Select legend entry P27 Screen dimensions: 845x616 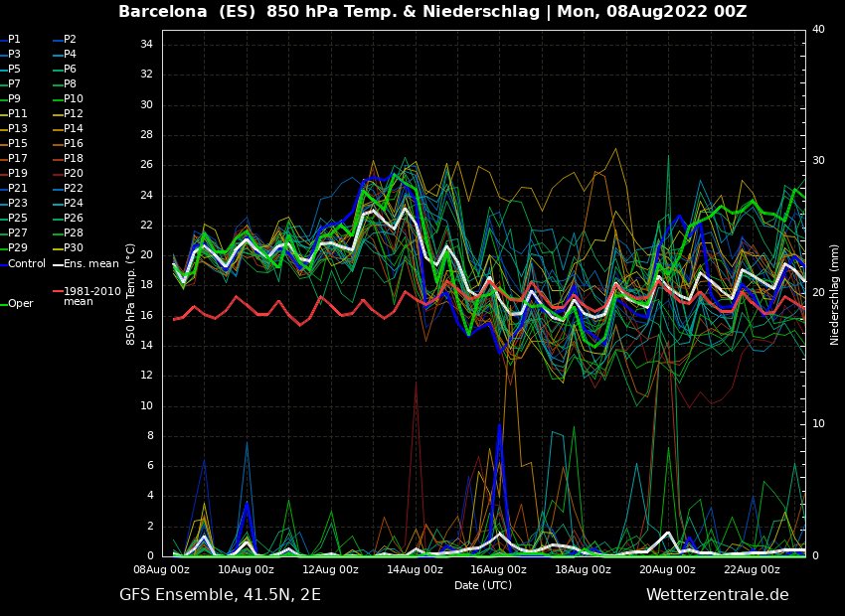(x=14, y=232)
